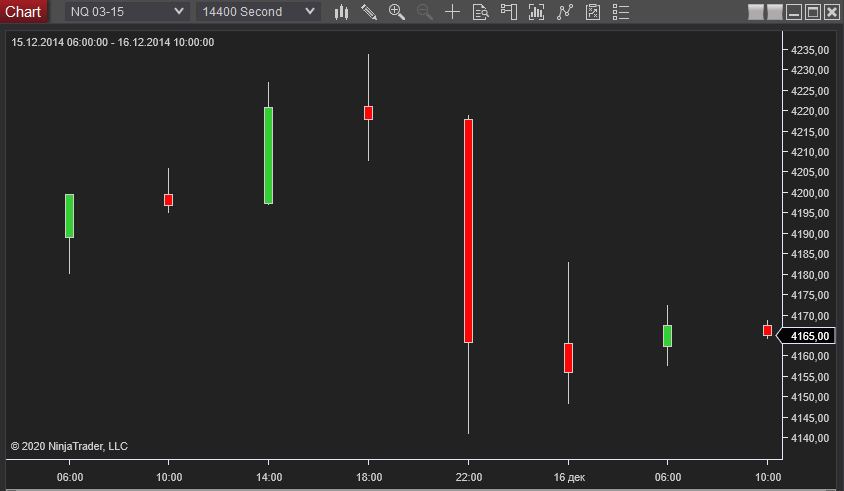This screenshot has width=844, height=491.
Task: Maximize the chart window
Action: [813, 12]
